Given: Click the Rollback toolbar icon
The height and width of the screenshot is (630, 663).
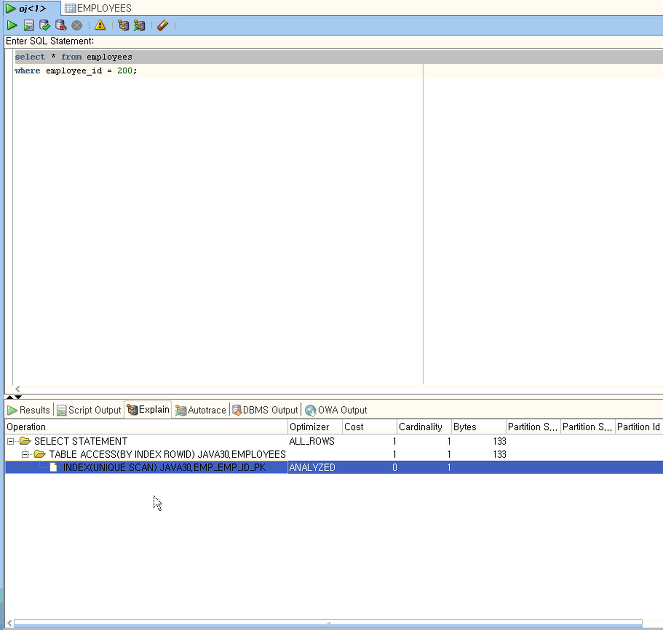Looking at the screenshot, I should (x=60, y=26).
